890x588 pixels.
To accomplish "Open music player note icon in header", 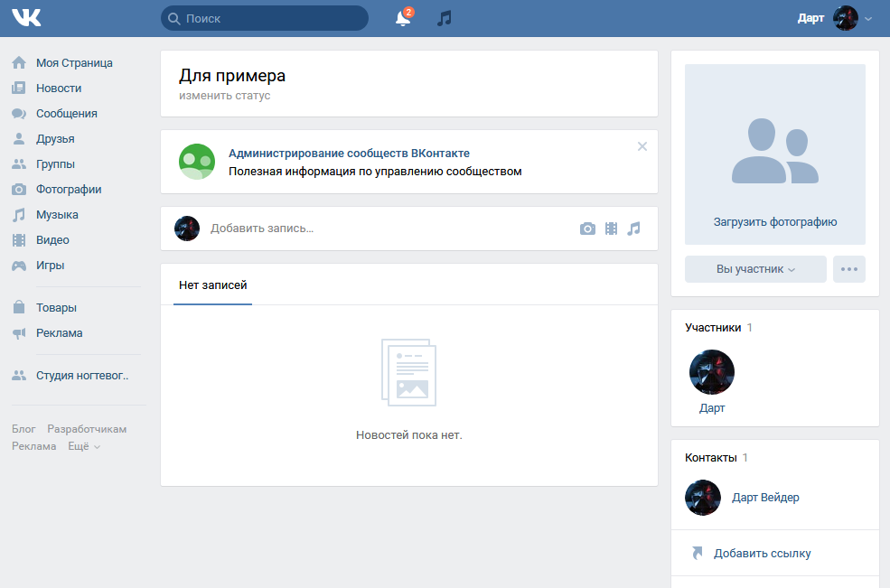I will tap(444, 18).
